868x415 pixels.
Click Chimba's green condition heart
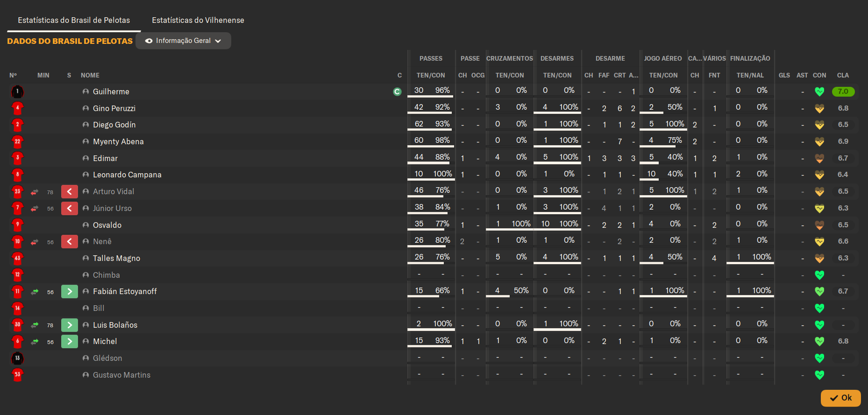pos(819,275)
